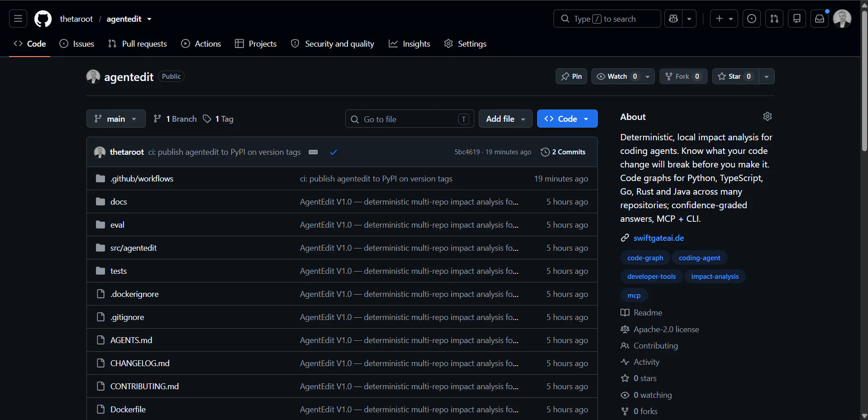Screen dimensions: 868x420
Task: Visit the swiftgateai.de website link
Action: coord(658,238)
